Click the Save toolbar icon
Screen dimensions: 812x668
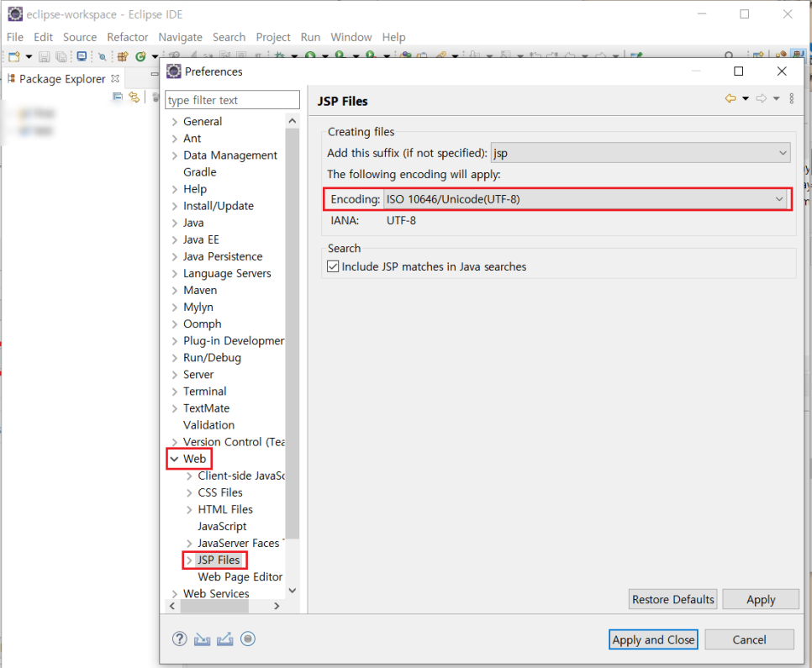(45, 56)
